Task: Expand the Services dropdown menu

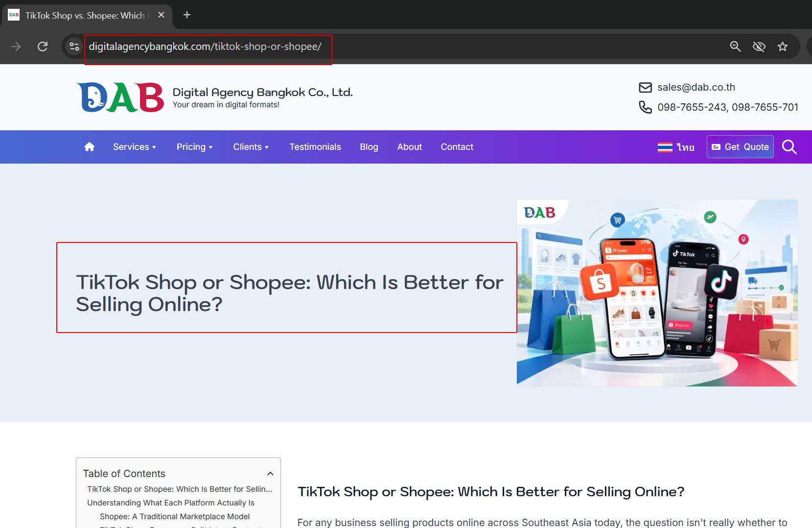Action: tap(135, 147)
